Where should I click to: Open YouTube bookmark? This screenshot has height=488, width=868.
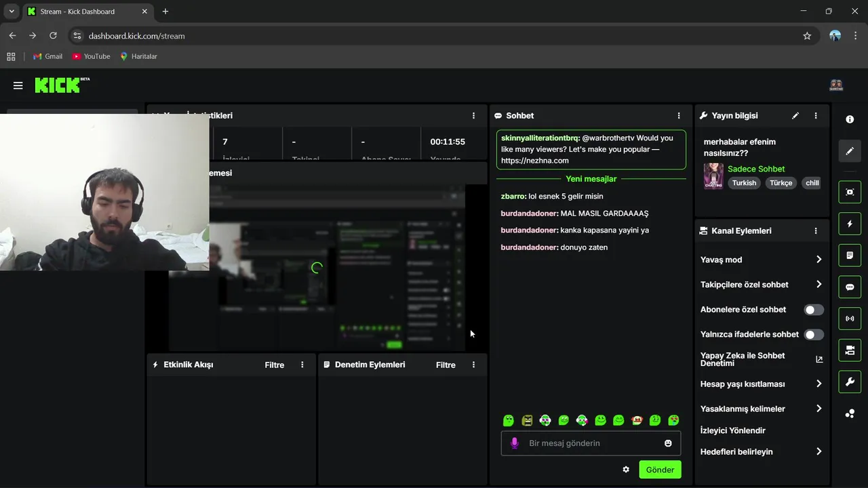tap(91, 56)
